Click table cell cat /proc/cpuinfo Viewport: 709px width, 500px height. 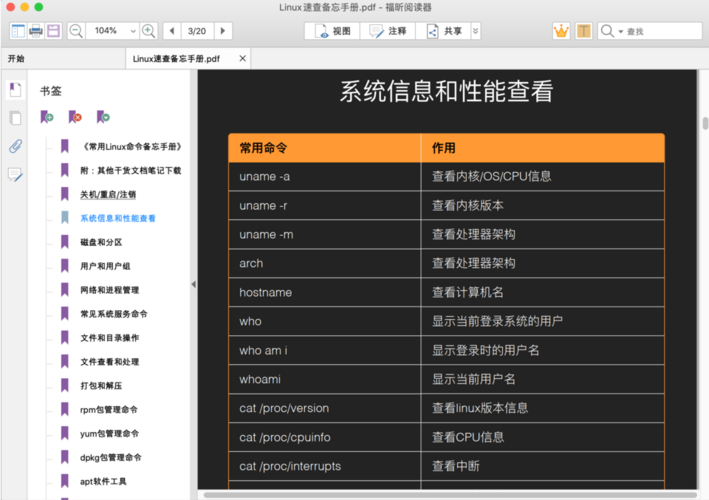click(x=325, y=437)
